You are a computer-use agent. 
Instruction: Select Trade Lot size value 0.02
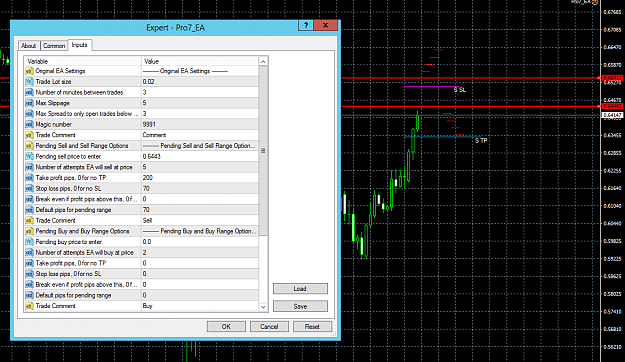pyautogui.click(x=200, y=82)
